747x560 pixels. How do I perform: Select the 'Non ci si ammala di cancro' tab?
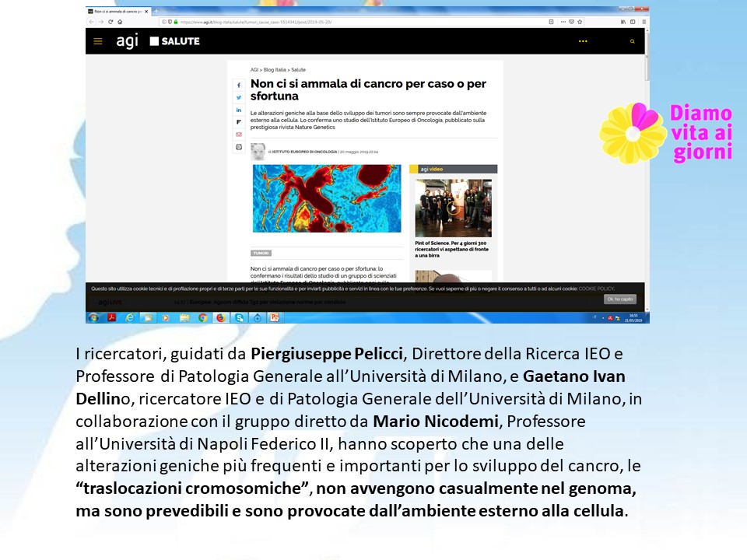tap(118, 11)
